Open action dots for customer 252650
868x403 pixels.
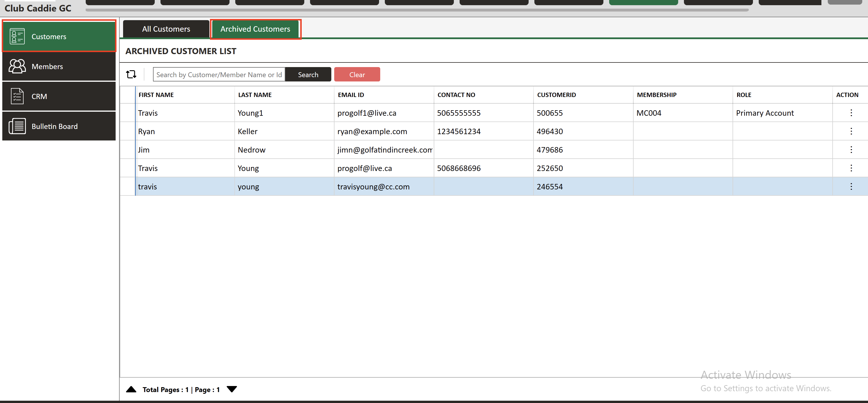851,168
